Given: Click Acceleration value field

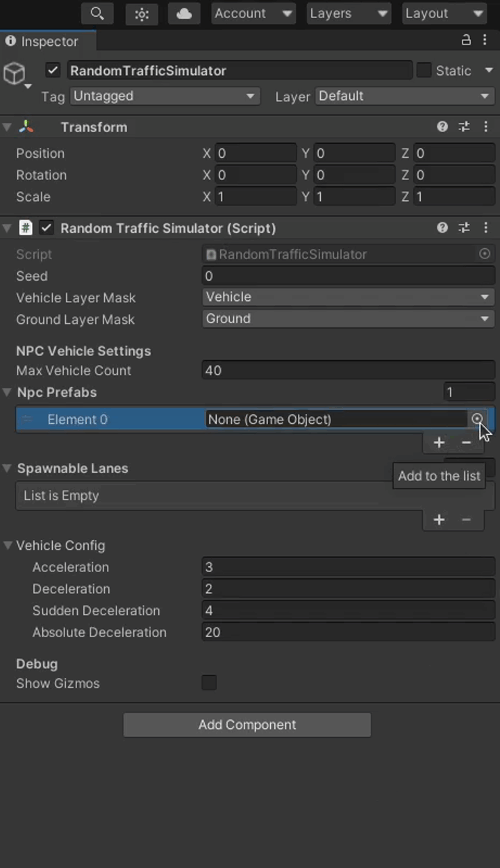Looking at the screenshot, I should pos(349,566).
